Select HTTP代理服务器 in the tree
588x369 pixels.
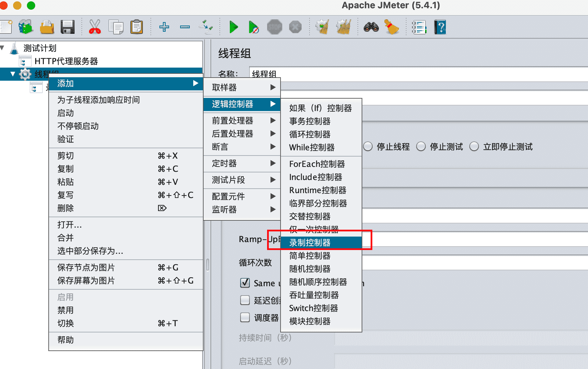(66, 61)
